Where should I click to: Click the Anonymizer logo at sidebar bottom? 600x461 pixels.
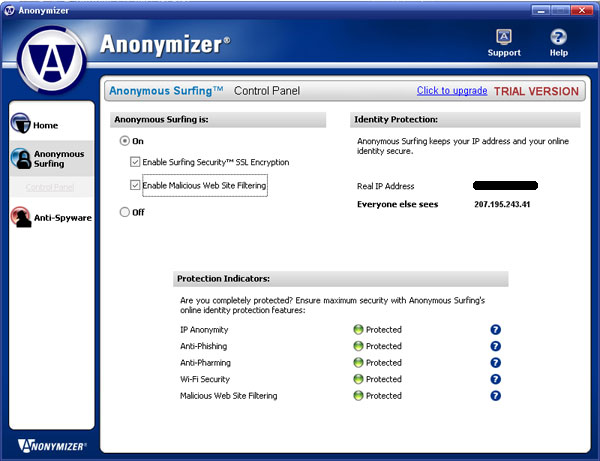52,446
